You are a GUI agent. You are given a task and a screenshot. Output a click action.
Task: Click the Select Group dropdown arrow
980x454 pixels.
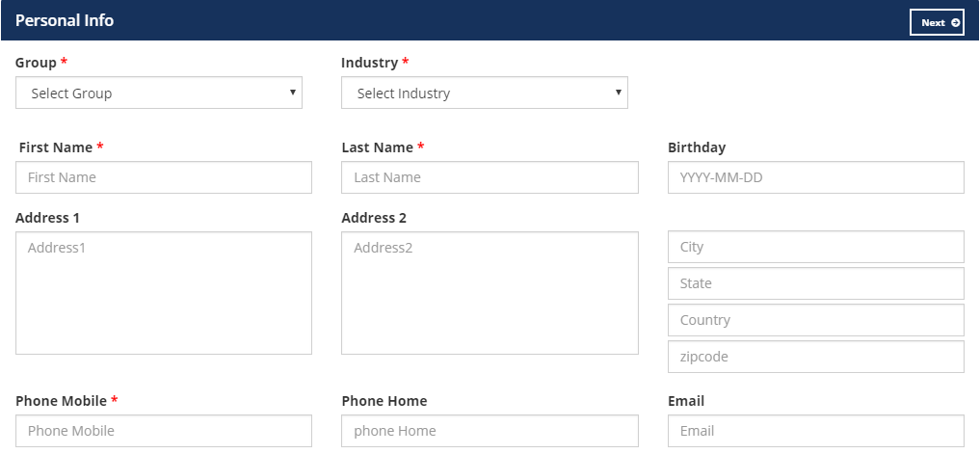(x=293, y=93)
